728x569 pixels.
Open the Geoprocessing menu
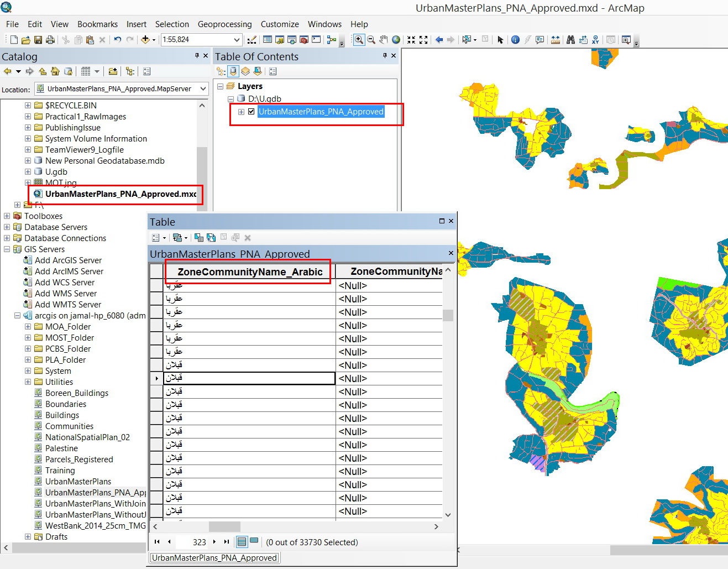click(224, 24)
